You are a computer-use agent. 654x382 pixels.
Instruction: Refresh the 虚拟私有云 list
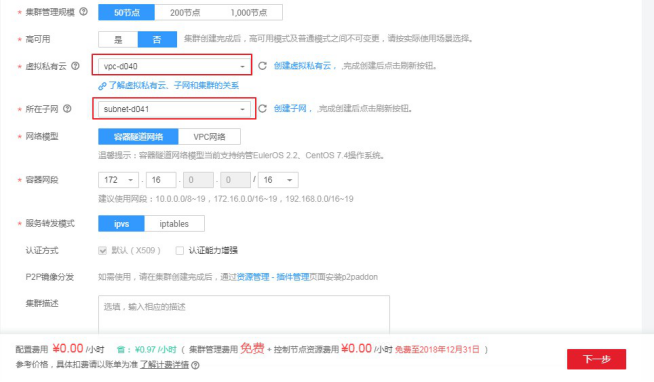[x=262, y=66]
